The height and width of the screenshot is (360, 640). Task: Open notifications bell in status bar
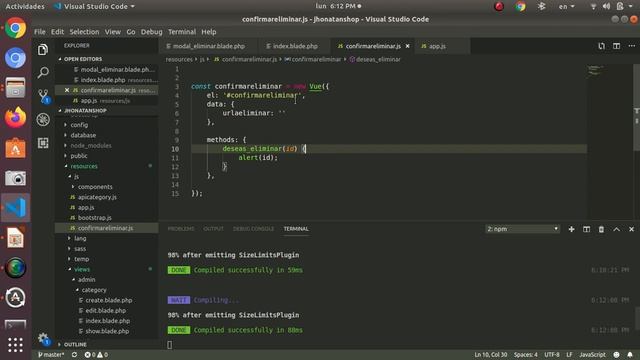click(630, 355)
